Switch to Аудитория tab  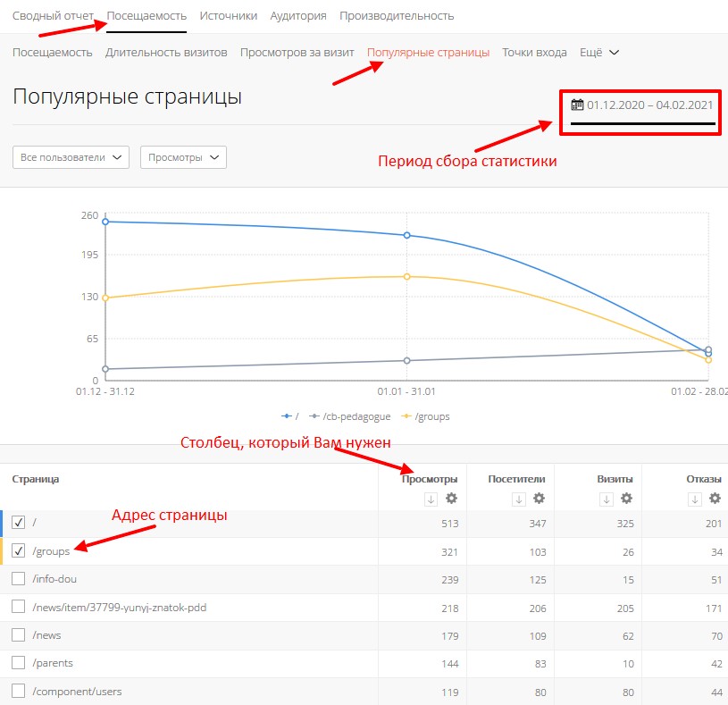(x=298, y=16)
